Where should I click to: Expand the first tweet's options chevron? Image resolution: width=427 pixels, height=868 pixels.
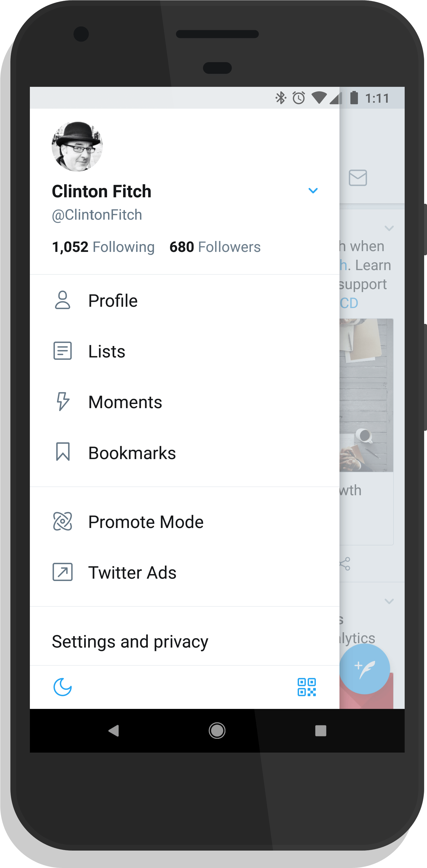coord(389,229)
